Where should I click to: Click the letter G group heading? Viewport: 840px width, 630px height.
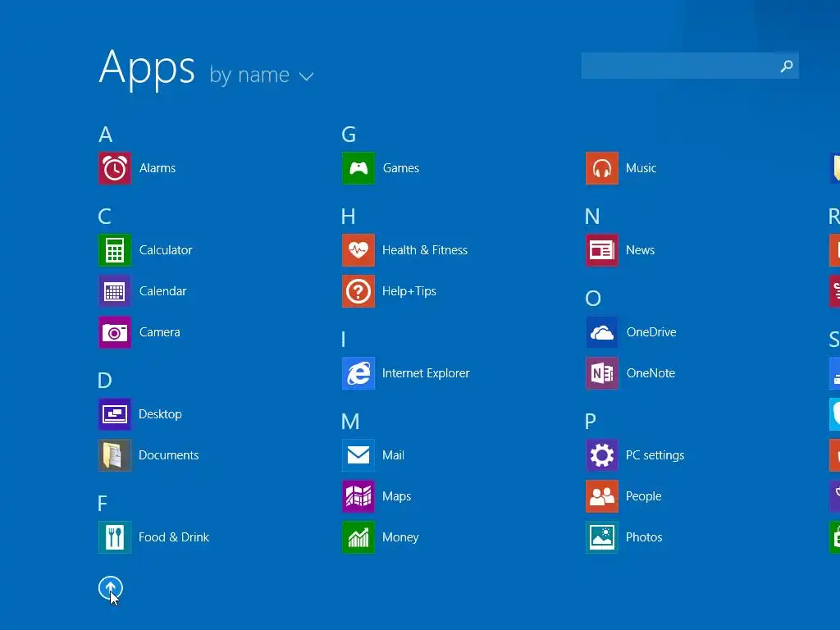(349, 135)
